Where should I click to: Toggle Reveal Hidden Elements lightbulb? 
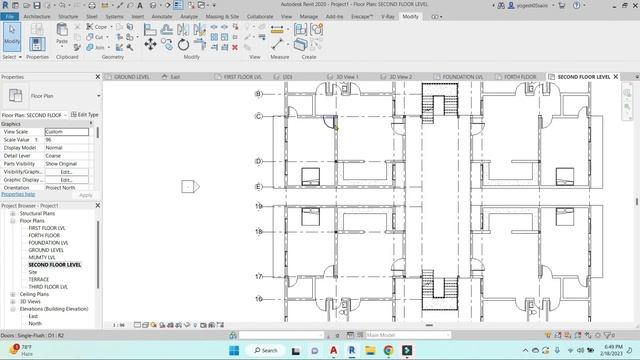(195, 325)
